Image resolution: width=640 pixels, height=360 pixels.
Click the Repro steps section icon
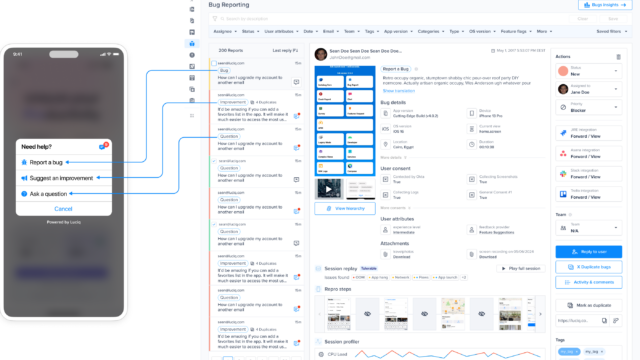point(318,289)
